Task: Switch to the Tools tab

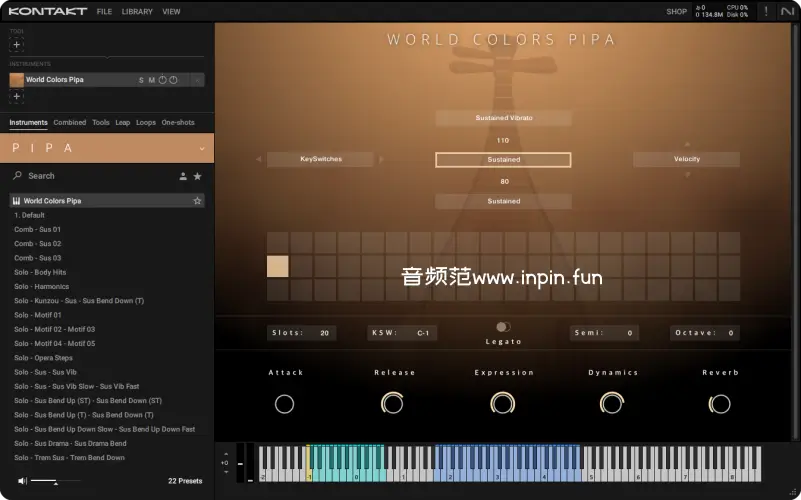Action: pyautogui.click(x=101, y=123)
